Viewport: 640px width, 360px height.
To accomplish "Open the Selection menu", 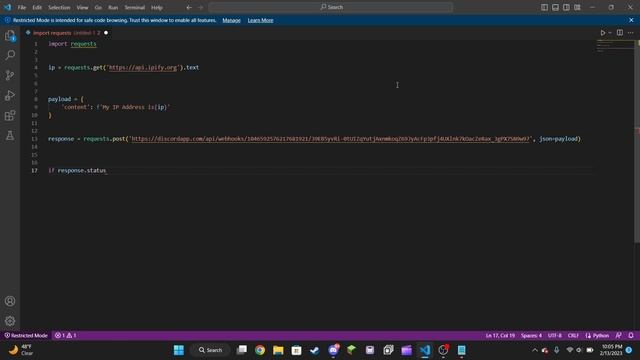I will (x=59, y=7).
